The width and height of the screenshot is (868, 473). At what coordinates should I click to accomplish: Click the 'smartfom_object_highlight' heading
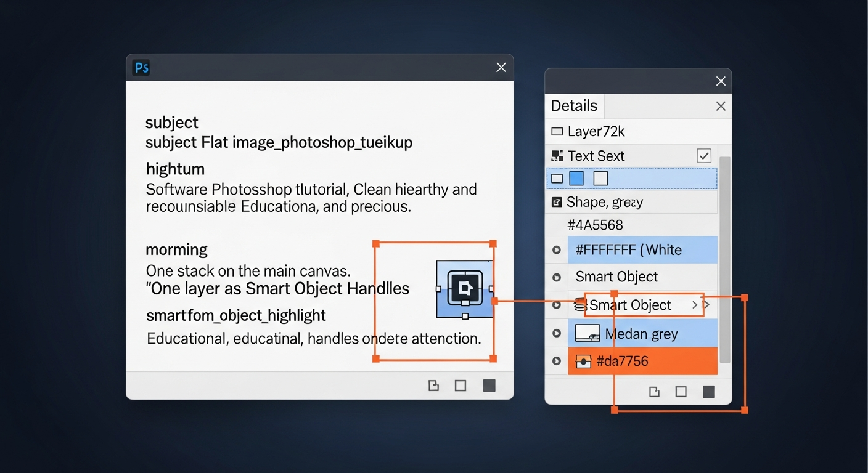236,316
